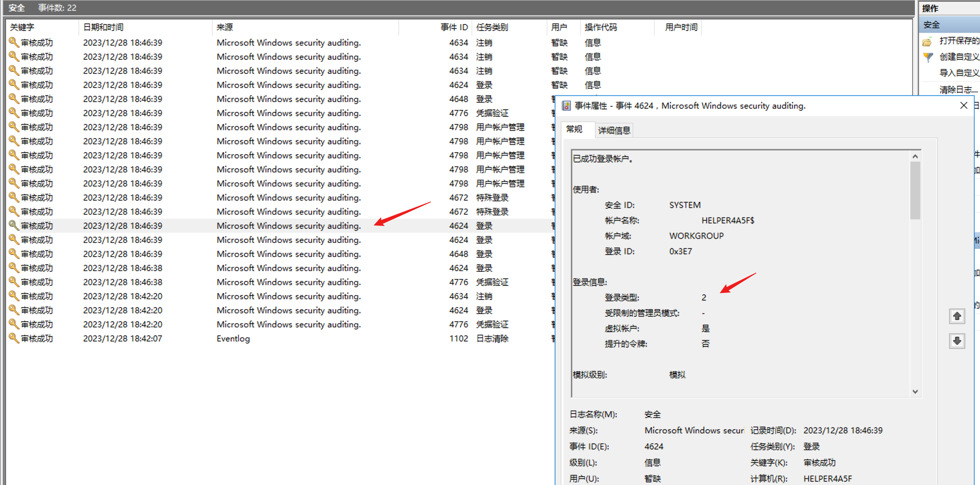Click the 导入自定义 action link
This screenshot has height=485, width=980.
pos(958,73)
